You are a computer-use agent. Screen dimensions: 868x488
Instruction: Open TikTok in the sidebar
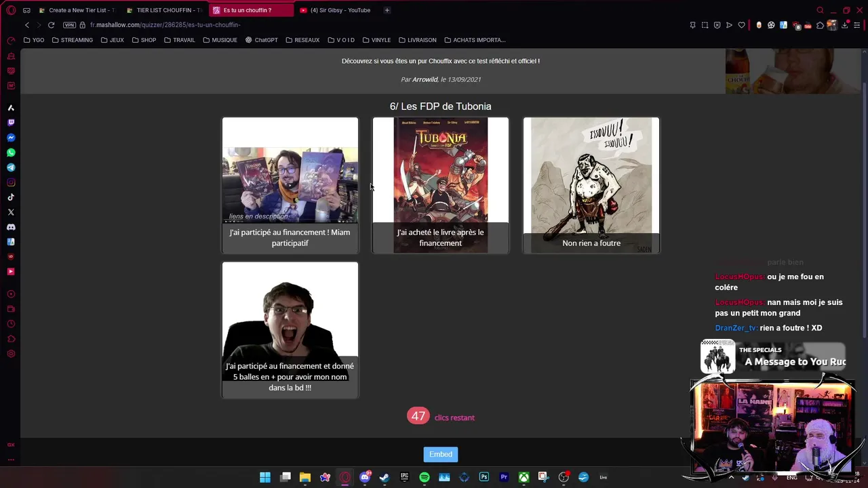[x=11, y=197]
